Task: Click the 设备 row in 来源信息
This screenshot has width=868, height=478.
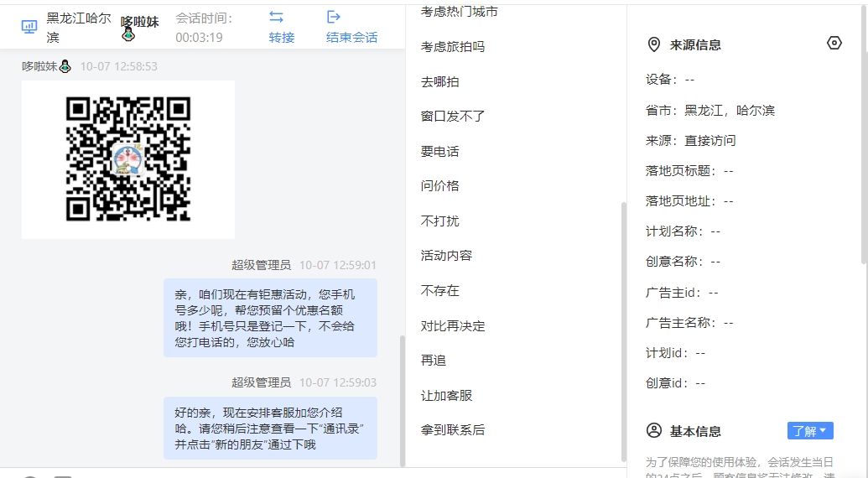Action: point(670,80)
